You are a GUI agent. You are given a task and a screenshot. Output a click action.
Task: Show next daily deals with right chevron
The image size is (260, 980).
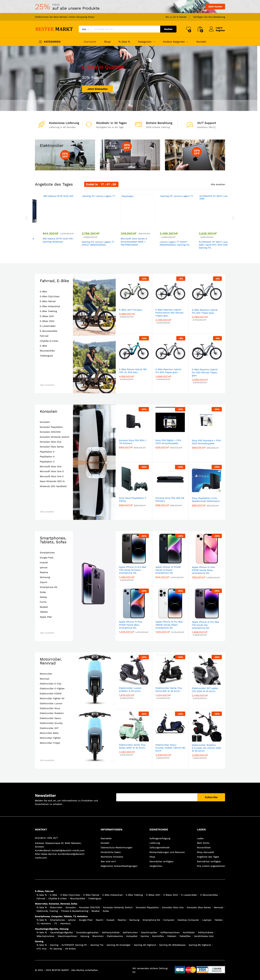point(233,218)
